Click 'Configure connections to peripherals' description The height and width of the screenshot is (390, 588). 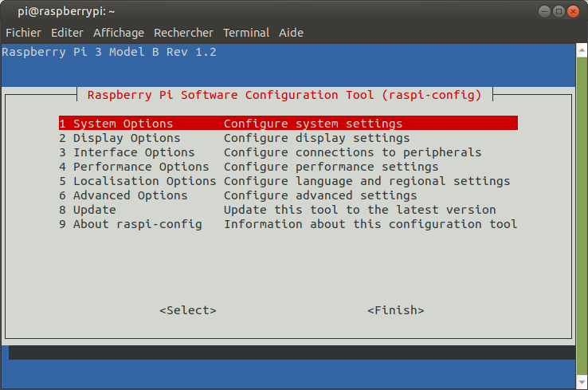point(352,152)
